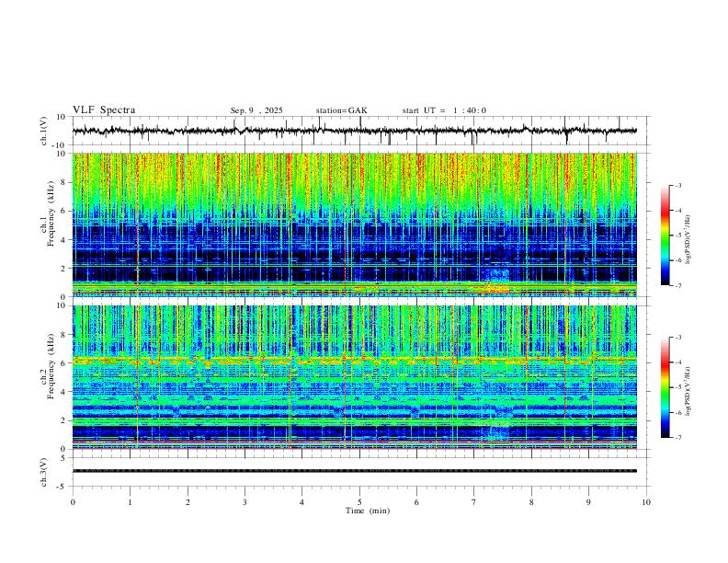Viewport: 728px width, 563px height.
Task: Click the "start UT = 1 :40: 0" text
Action: tap(444, 110)
